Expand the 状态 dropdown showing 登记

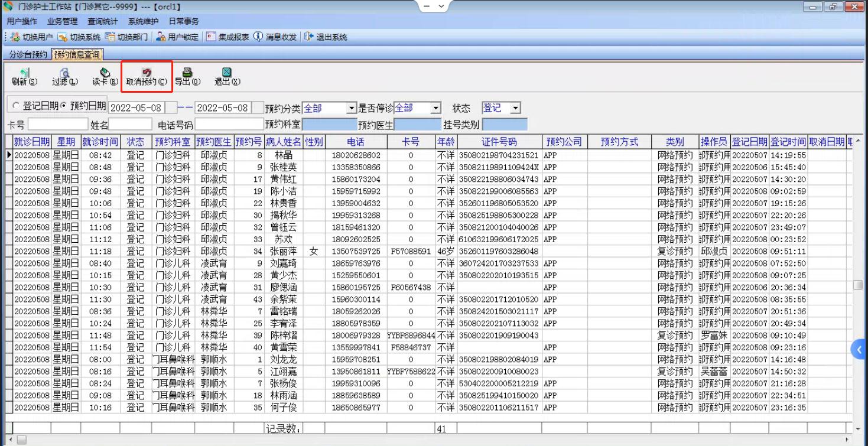pos(516,108)
